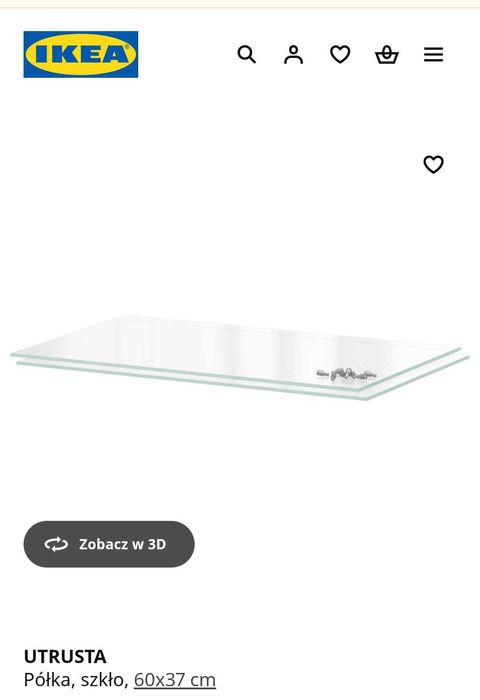Click the shelf support pins in the image
The height and width of the screenshot is (700, 480).
pyautogui.click(x=346, y=374)
